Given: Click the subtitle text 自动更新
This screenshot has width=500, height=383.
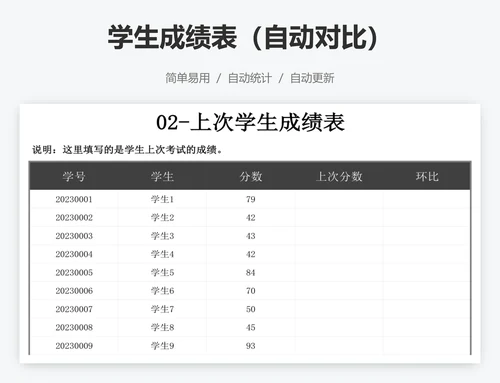Looking at the screenshot, I should (x=312, y=78).
